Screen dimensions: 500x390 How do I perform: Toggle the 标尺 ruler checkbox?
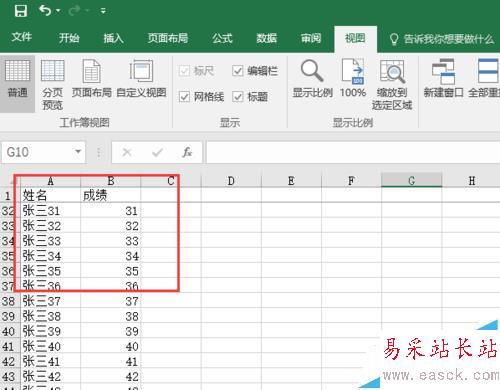click(x=184, y=71)
